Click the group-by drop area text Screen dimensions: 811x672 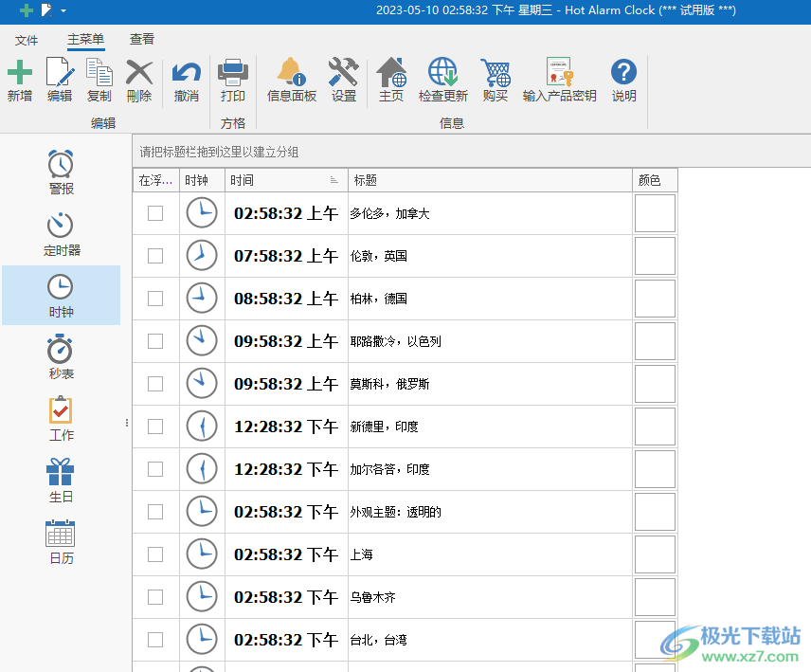coord(219,152)
